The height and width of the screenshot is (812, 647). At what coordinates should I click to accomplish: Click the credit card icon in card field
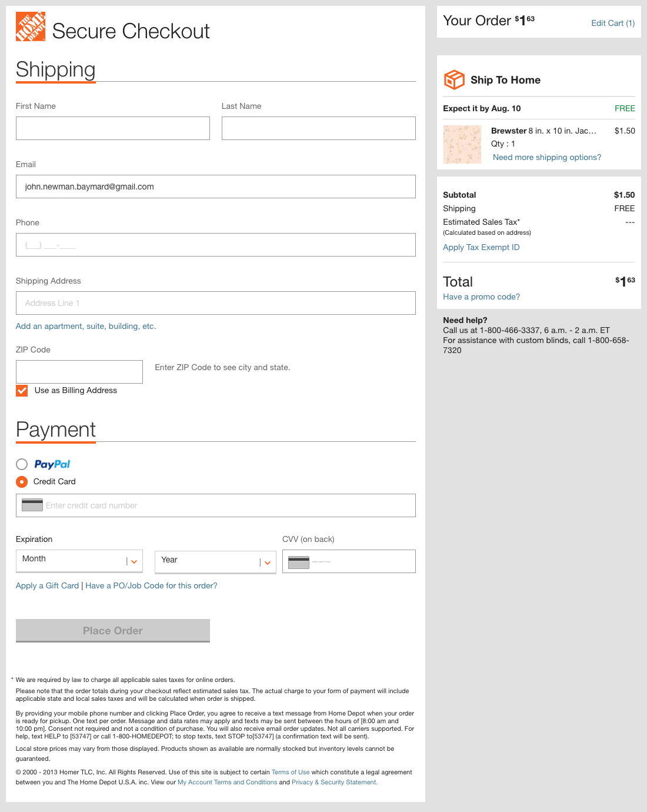click(32, 505)
